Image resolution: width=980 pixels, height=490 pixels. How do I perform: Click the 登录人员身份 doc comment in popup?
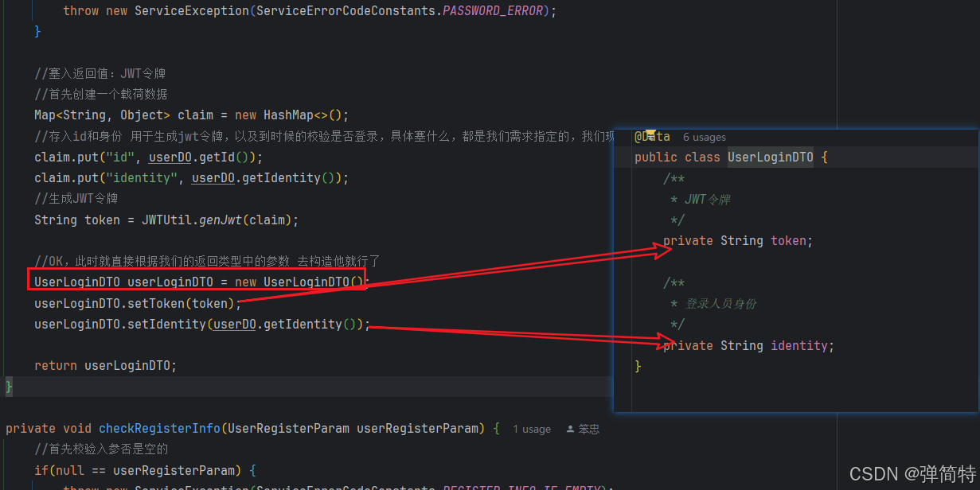720,303
